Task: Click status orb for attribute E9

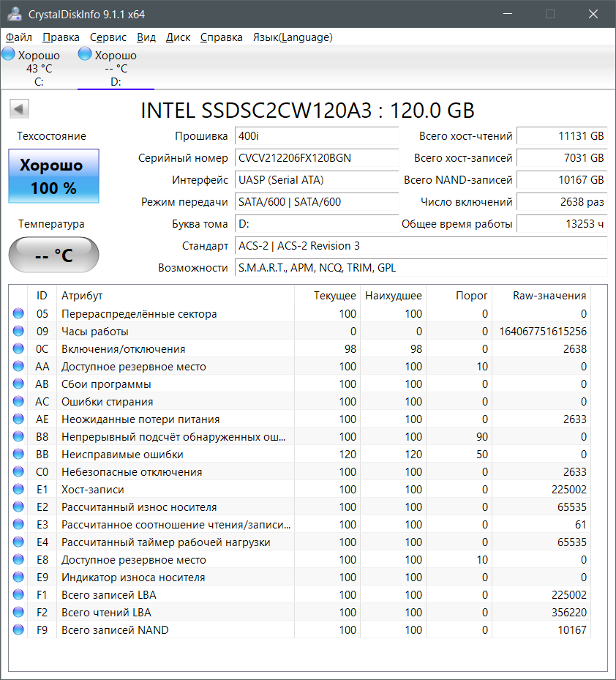Action: pos(18,578)
